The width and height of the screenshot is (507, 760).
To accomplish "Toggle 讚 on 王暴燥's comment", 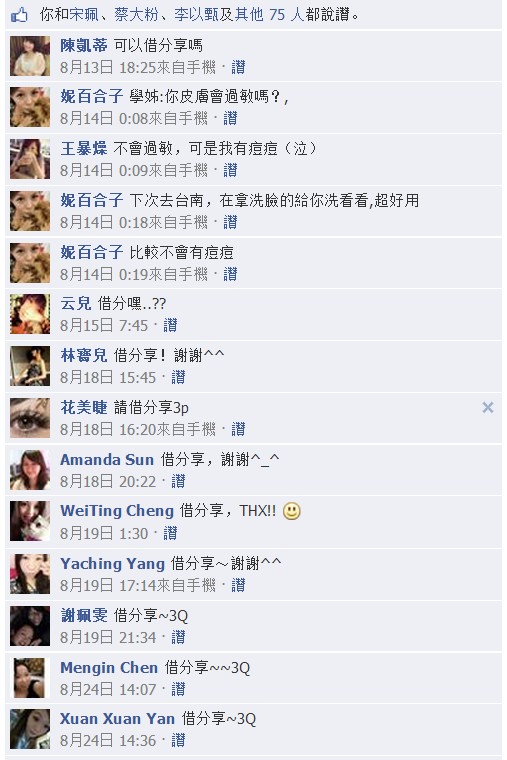I will pos(230,170).
